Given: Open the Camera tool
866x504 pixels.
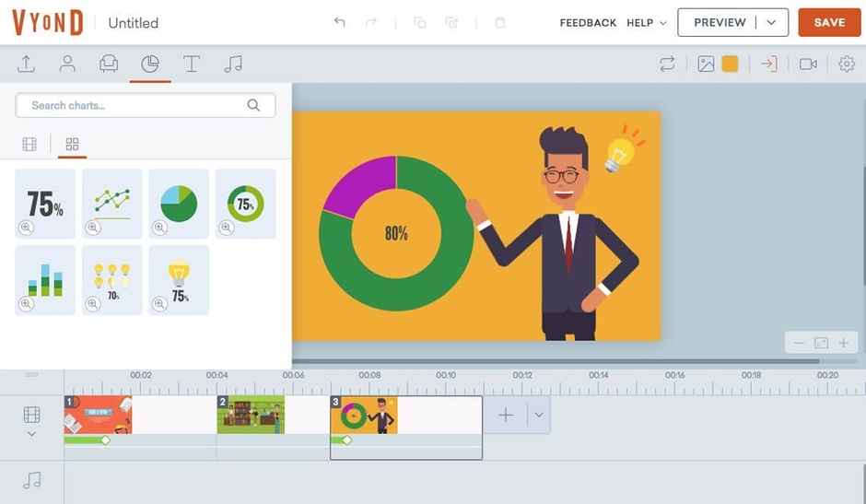Looking at the screenshot, I should 808,64.
